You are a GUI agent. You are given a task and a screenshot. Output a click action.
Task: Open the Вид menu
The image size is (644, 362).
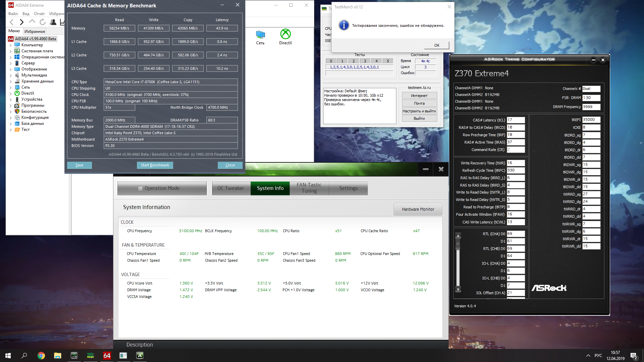coord(26,14)
